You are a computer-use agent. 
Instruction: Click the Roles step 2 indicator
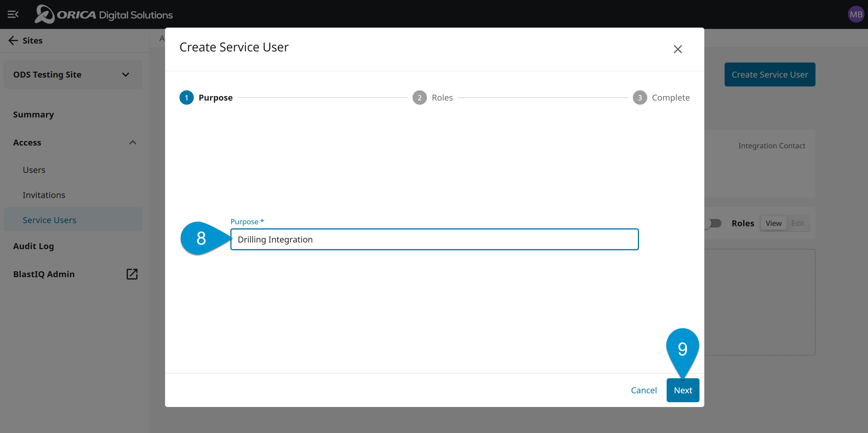(x=420, y=98)
